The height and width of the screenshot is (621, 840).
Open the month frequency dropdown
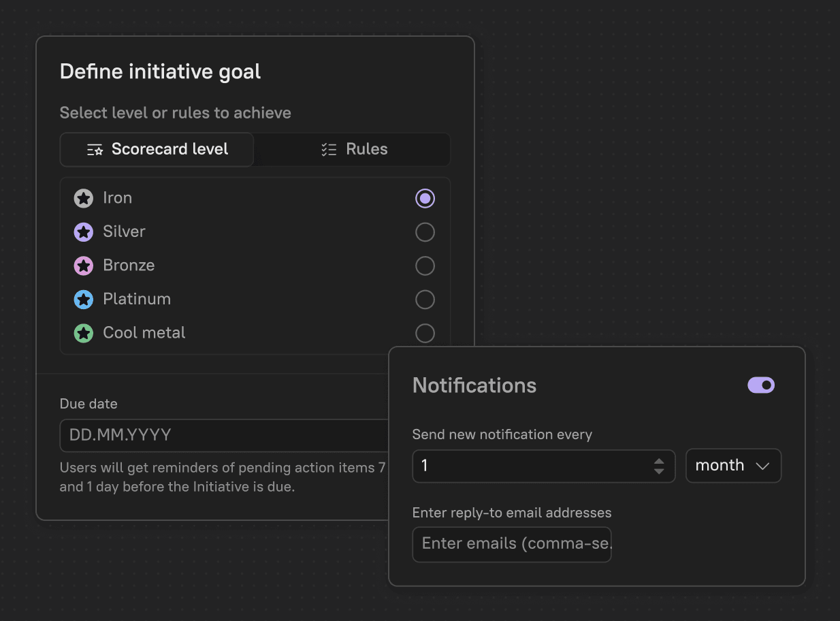pos(733,465)
